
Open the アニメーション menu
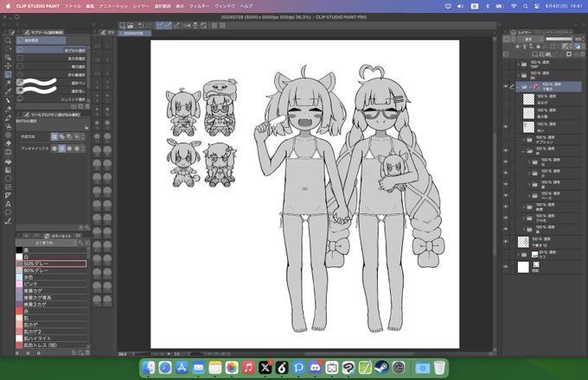tap(113, 6)
